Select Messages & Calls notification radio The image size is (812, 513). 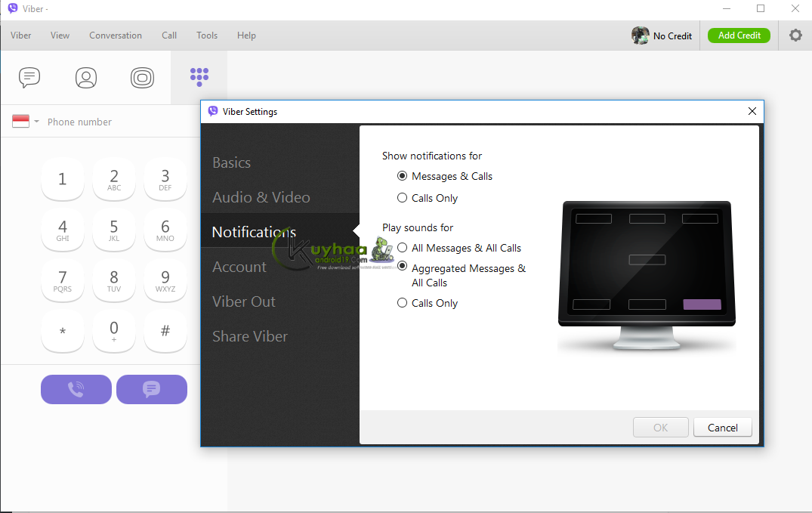[x=402, y=176]
